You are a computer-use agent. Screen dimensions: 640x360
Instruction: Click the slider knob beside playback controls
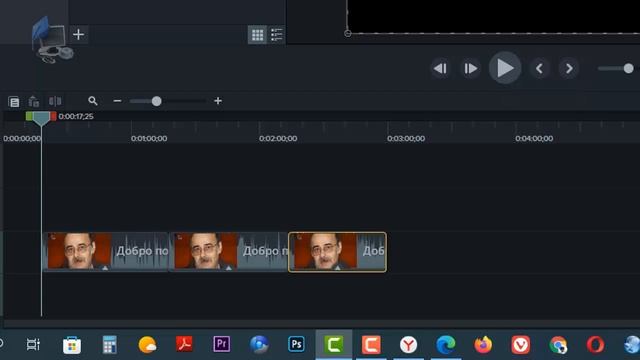coord(629,69)
